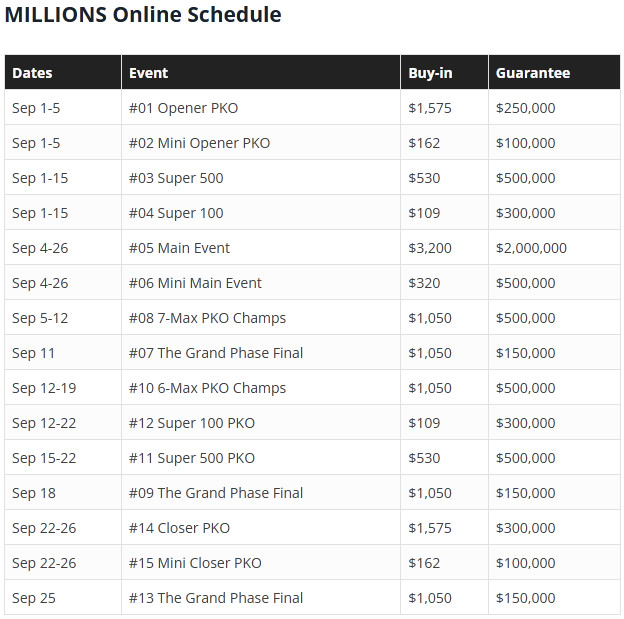Select #06 Mini Main Event

[x=195, y=283]
